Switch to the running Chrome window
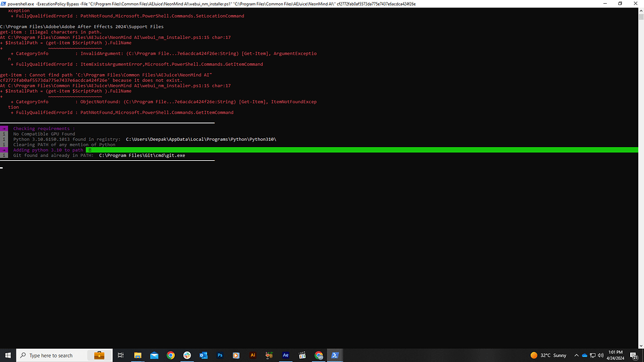Image resolution: width=644 pixels, height=362 pixels. pyautogui.click(x=318, y=355)
